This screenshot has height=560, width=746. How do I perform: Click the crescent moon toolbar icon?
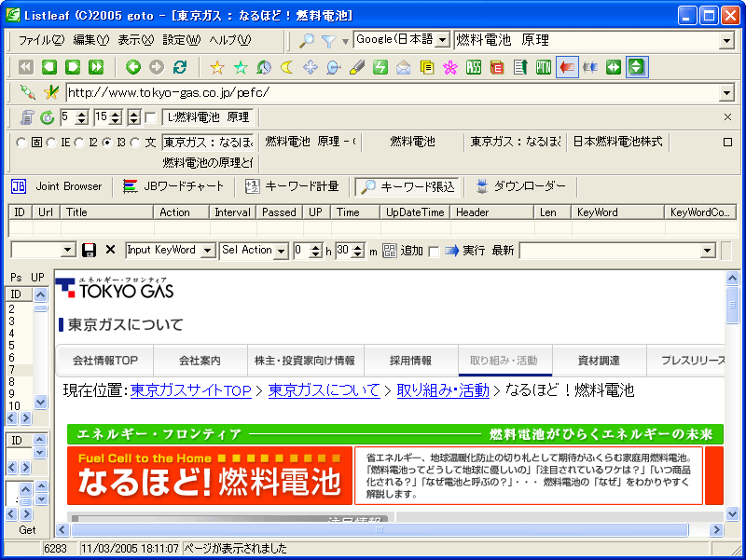point(287,67)
